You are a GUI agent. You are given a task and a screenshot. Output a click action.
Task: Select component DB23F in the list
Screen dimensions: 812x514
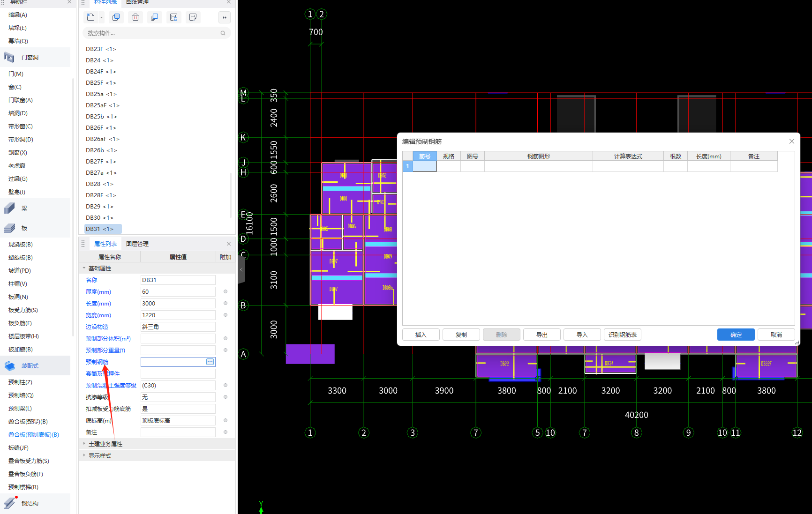coord(101,49)
